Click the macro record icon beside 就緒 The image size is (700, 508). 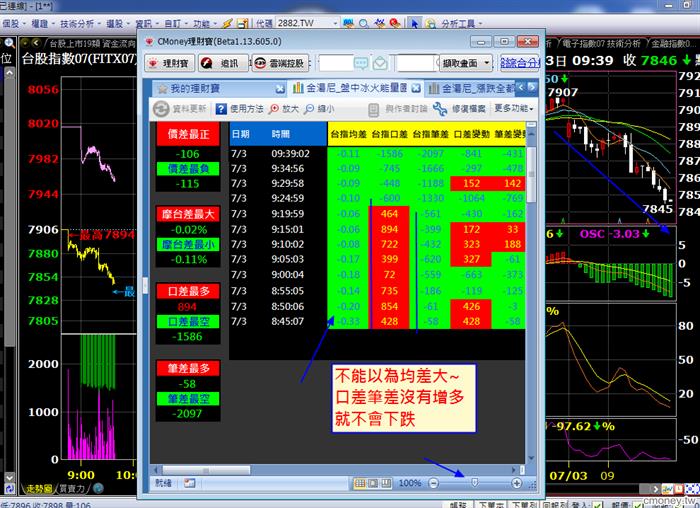(189, 483)
